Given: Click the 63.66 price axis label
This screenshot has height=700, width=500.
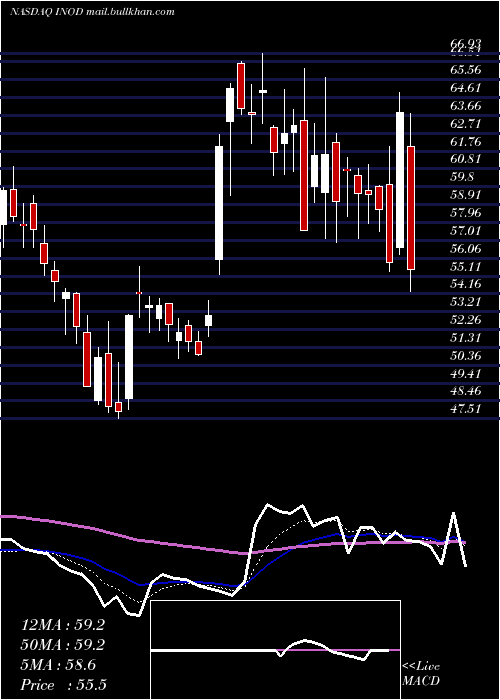Looking at the screenshot, I should click(x=466, y=106).
